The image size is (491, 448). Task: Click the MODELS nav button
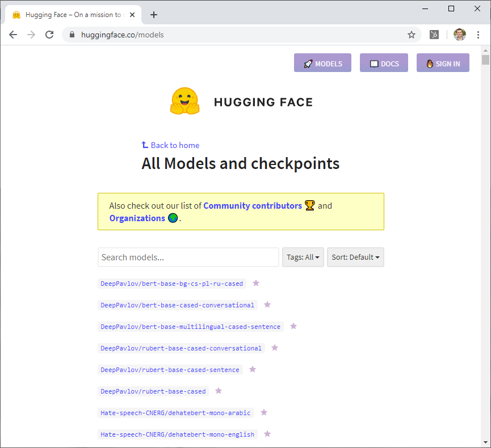coord(322,62)
